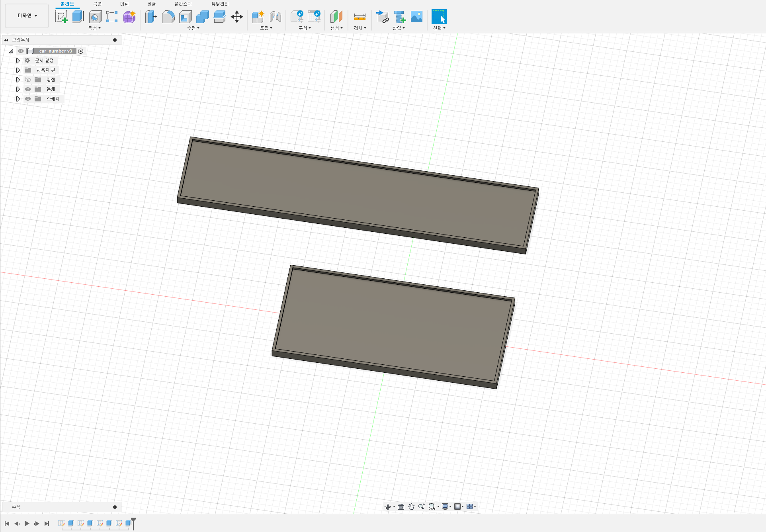Activate the Move/Copy arrows tool
The height and width of the screenshot is (532, 766).
237,17
